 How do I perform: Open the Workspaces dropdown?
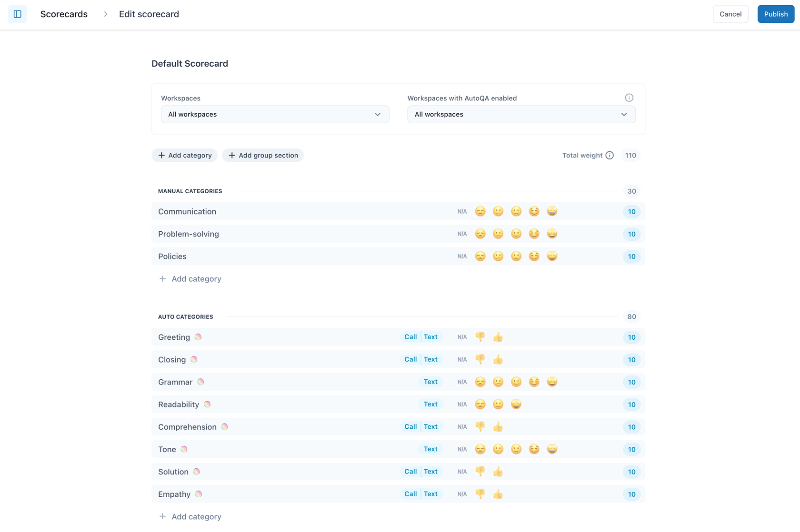tap(275, 114)
